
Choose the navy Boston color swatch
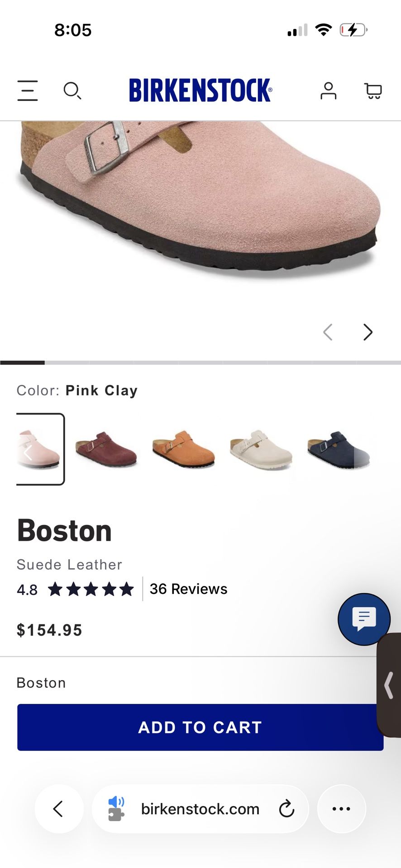[x=338, y=449]
